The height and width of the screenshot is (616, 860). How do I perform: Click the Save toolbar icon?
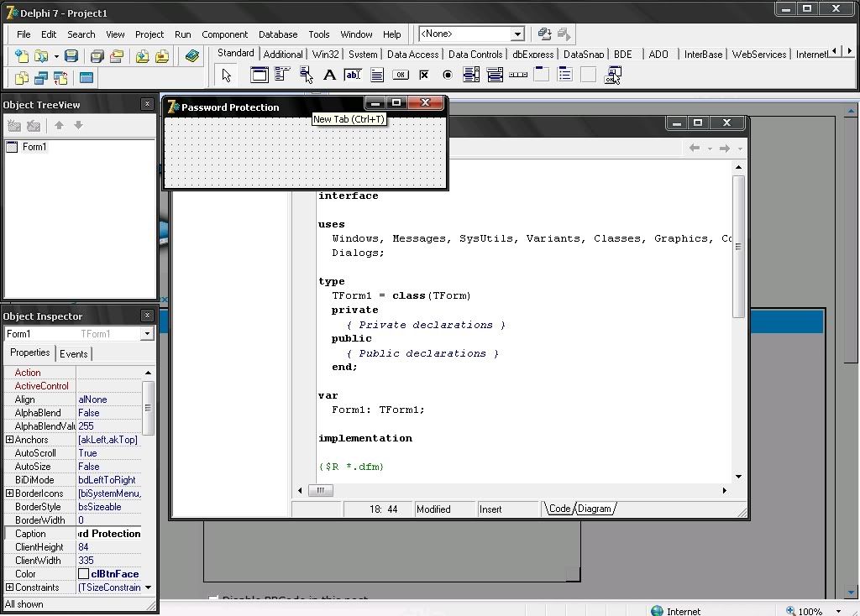point(71,56)
